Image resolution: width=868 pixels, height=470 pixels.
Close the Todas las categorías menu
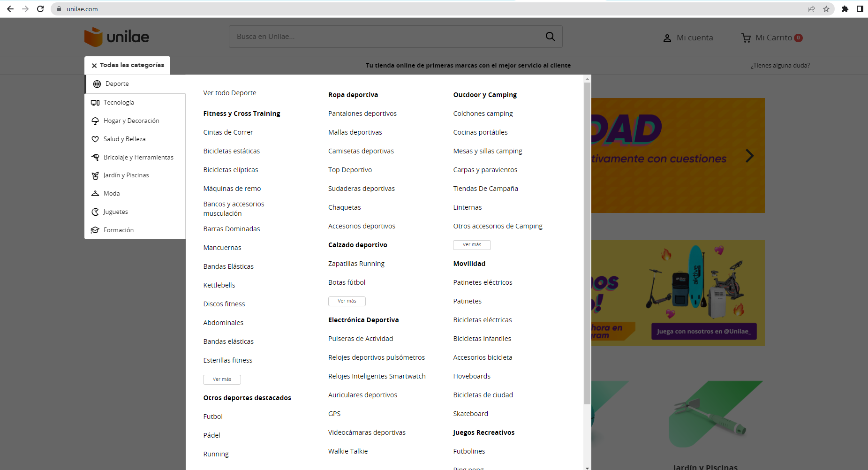click(x=94, y=66)
